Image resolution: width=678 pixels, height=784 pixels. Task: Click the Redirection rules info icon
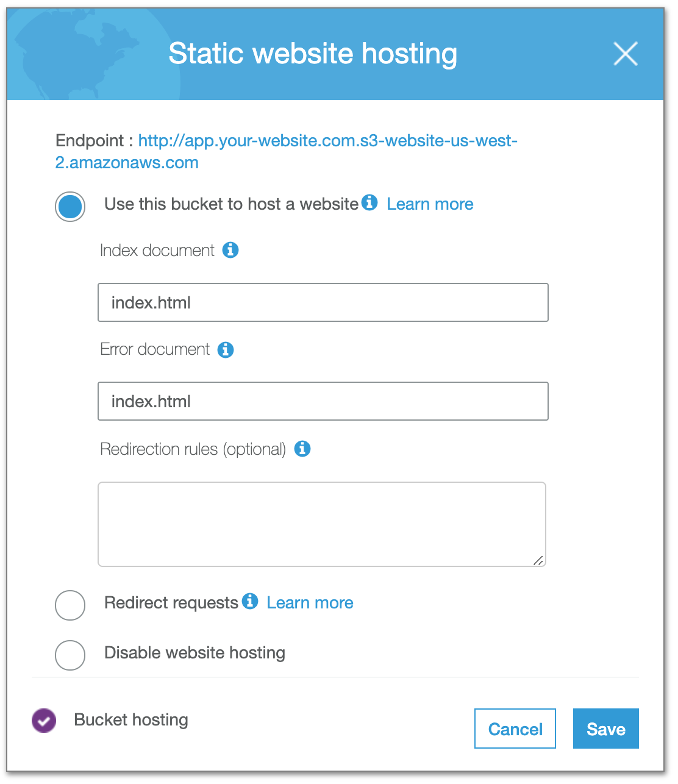pos(302,449)
